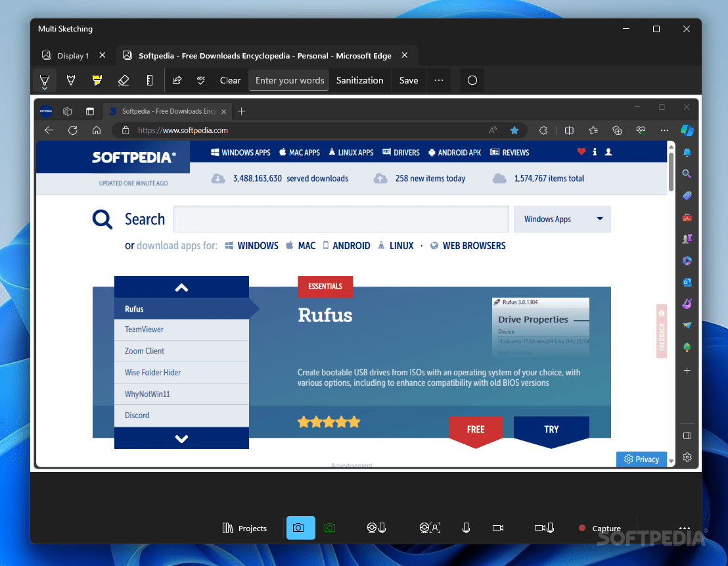
Task: Open Edge settings and more ellipsis
Action: point(664,131)
